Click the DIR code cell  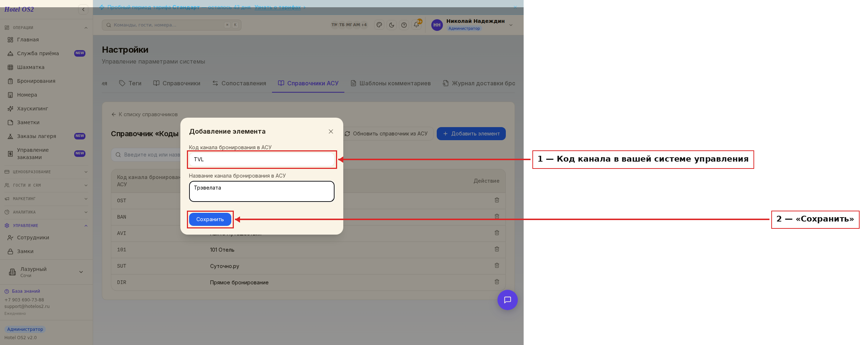click(x=121, y=283)
